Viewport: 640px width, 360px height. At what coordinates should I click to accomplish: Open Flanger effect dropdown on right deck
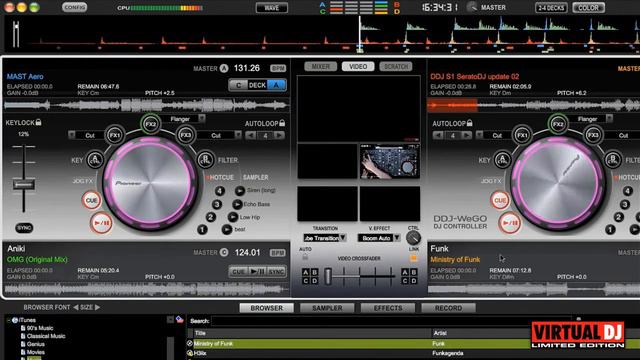pyautogui.click(x=609, y=119)
